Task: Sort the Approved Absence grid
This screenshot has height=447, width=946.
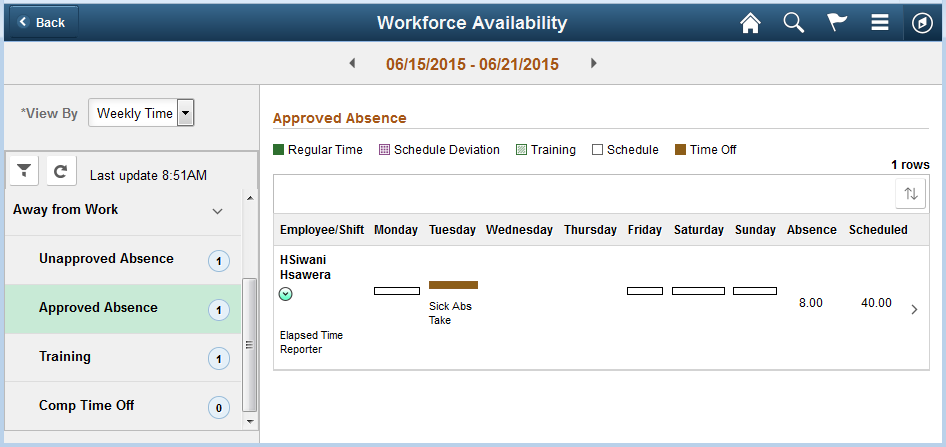Action: (910, 194)
